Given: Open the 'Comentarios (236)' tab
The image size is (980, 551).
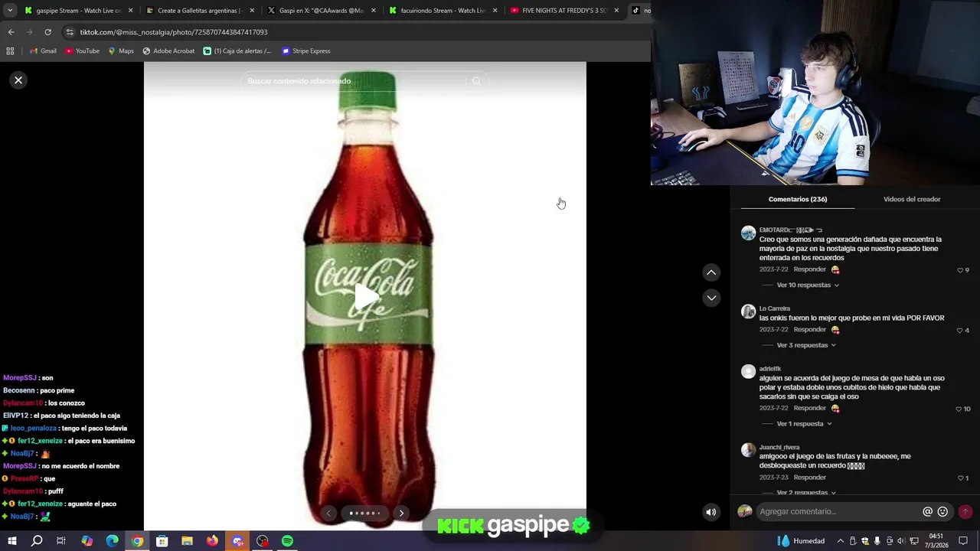Looking at the screenshot, I should click(x=798, y=199).
